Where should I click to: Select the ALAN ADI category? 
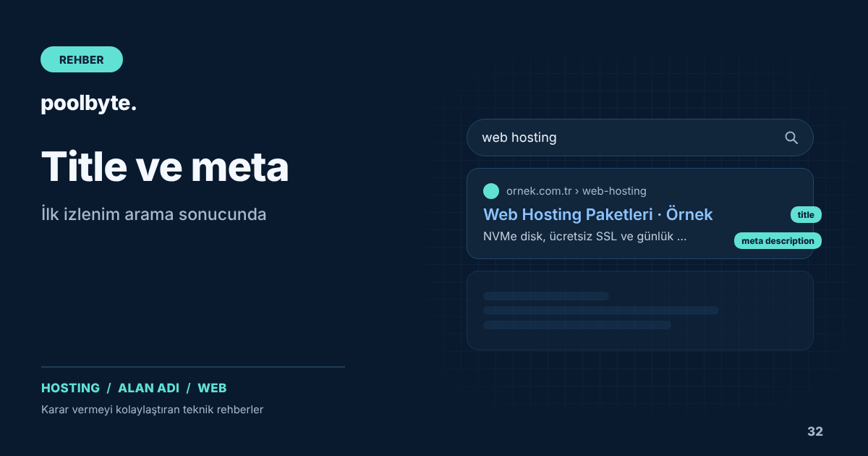pos(148,388)
